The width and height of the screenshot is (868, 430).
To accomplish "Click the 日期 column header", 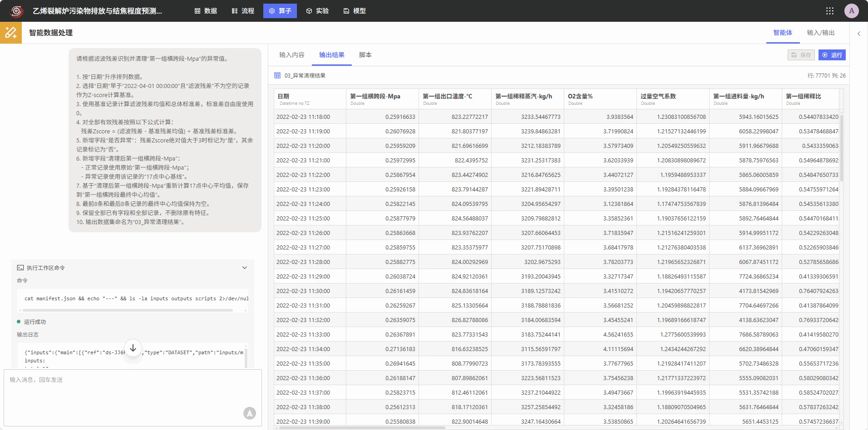I will pos(310,99).
